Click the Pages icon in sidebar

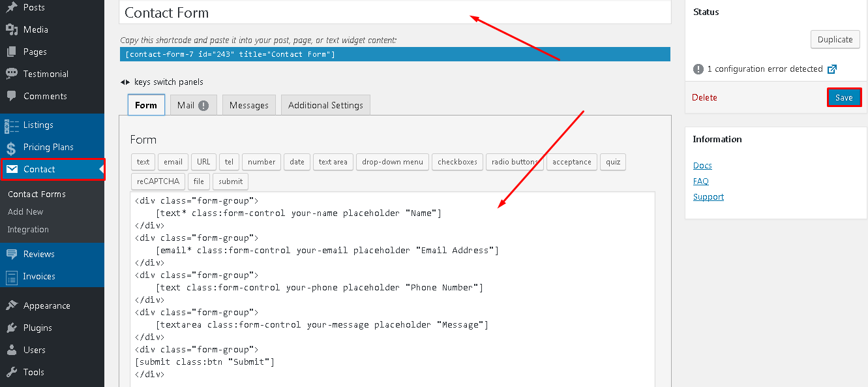[x=12, y=52]
